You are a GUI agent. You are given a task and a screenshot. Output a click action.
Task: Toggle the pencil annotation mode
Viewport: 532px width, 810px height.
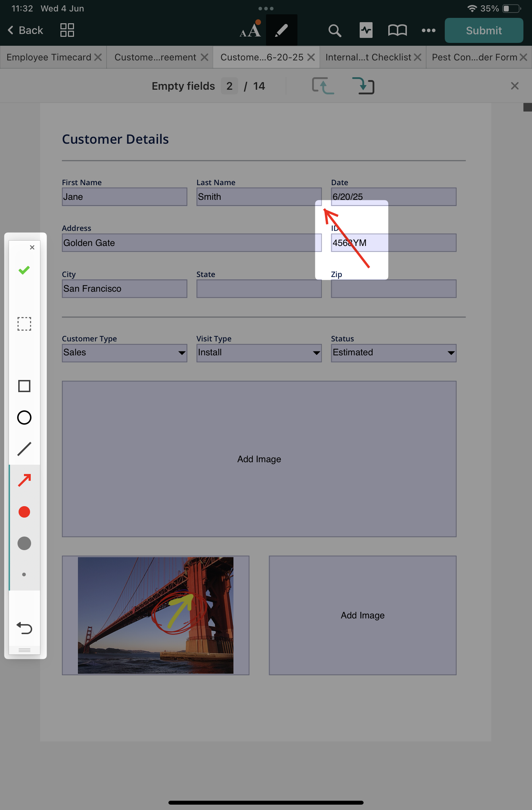click(x=281, y=30)
